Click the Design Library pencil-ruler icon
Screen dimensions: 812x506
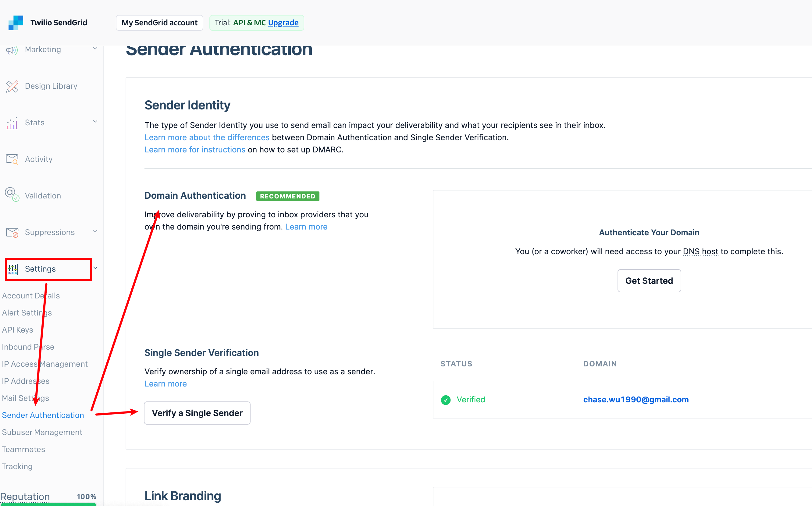pos(12,86)
